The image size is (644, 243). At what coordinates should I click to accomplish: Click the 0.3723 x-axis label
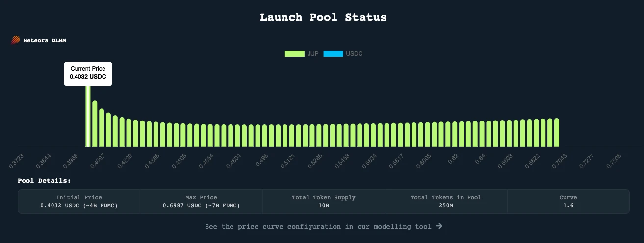(x=17, y=160)
